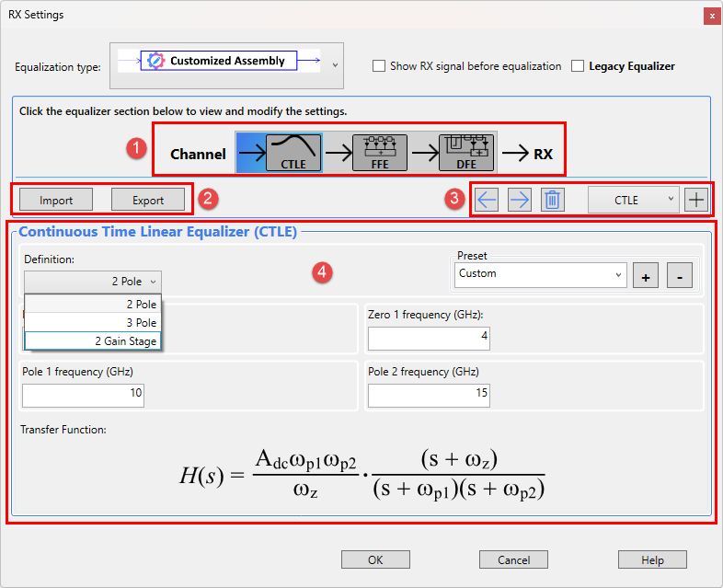The height and width of the screenshot is (588, 723).
Task: Click the Export button
Action: 148,200
